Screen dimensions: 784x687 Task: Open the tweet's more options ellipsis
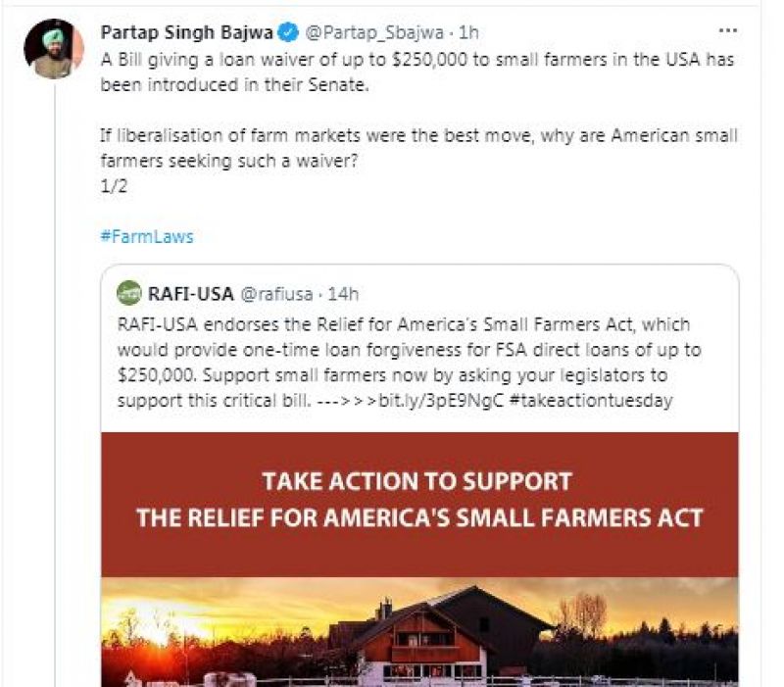(x=727, y=30)
